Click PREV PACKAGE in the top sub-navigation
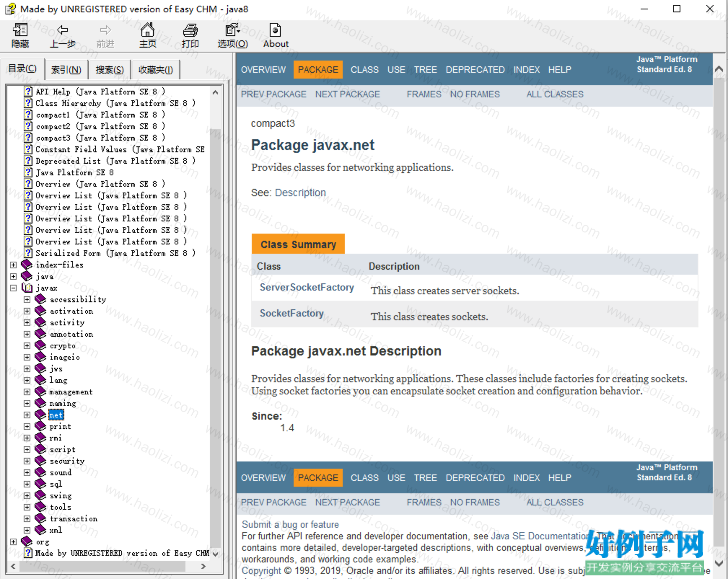The image size is (728, 579). (x=273, y=94)
